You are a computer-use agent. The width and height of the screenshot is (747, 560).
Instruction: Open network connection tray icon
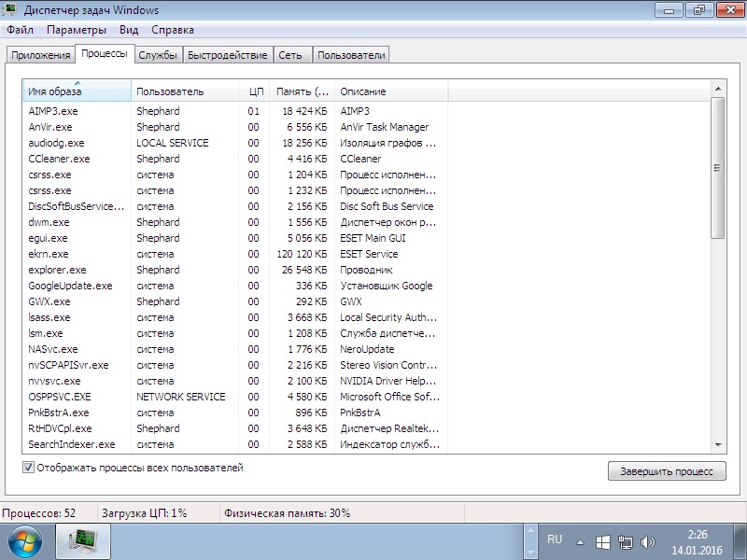(626, 542)
